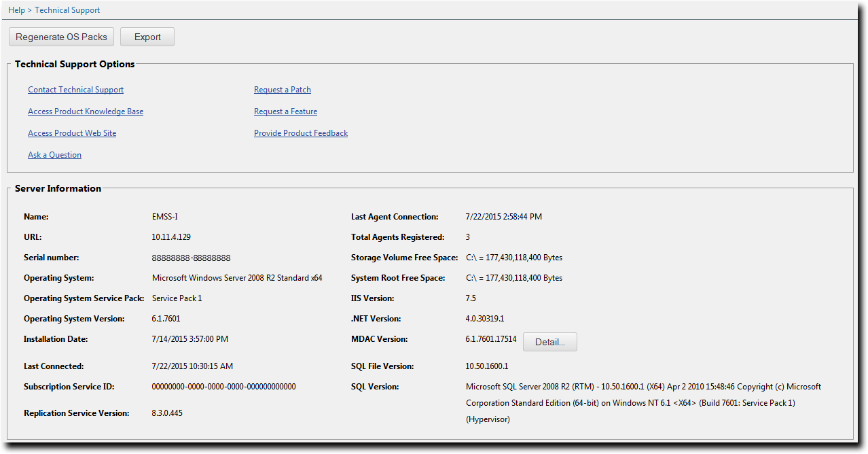Open Access Product Knowledge Base link
Image resolution: width=868 pixels, height=454 pixels.
(86, 111)
